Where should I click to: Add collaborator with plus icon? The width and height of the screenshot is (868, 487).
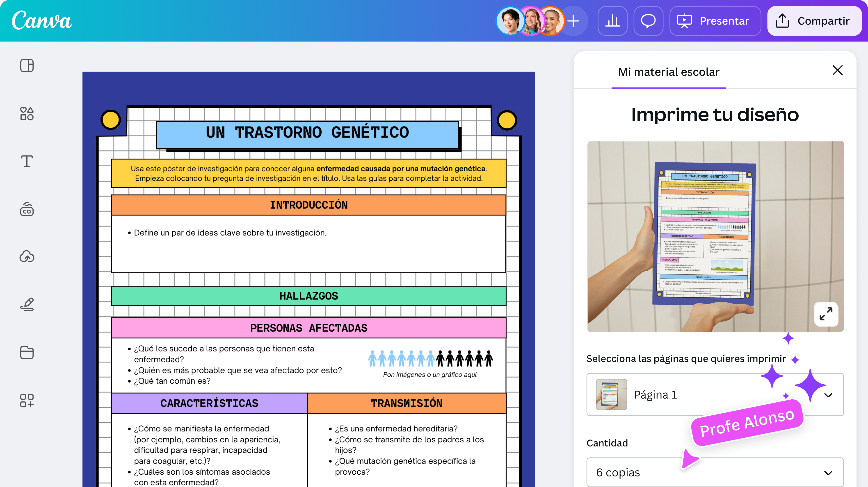point(573,21)
